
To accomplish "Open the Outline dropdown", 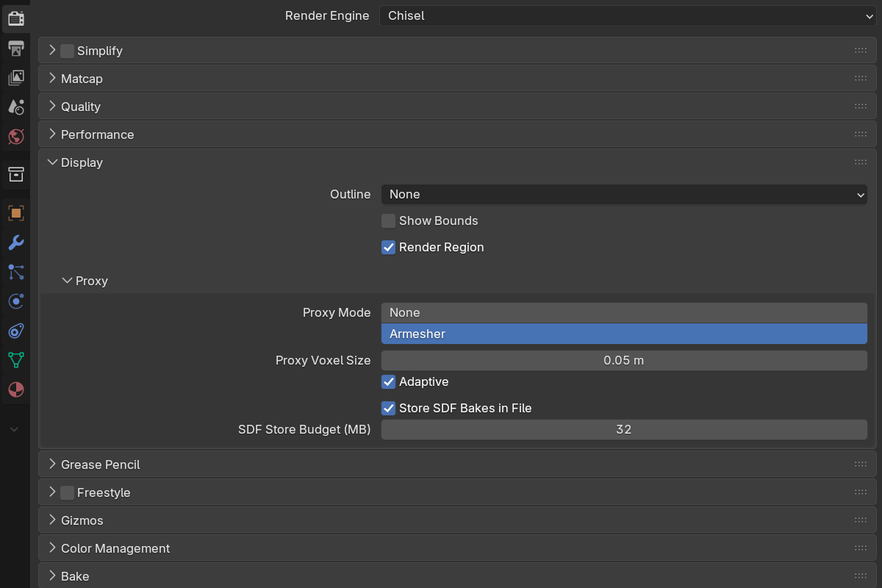I will point(624,194).
